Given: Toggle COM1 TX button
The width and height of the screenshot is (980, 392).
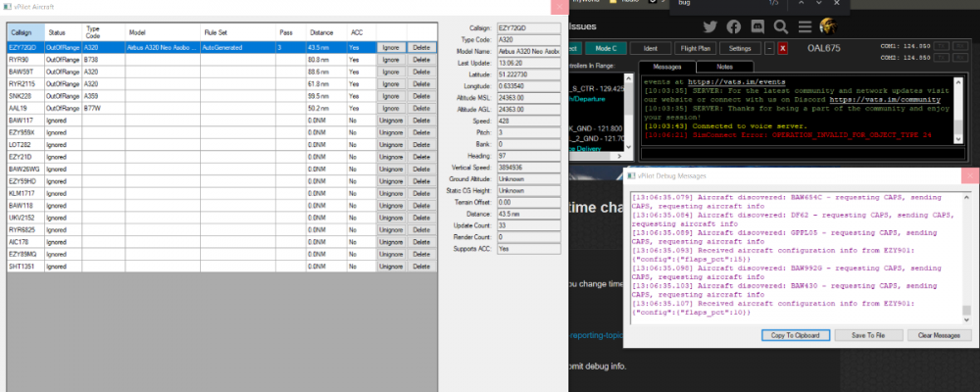Looking at the screenshot, I should point(940,45).
